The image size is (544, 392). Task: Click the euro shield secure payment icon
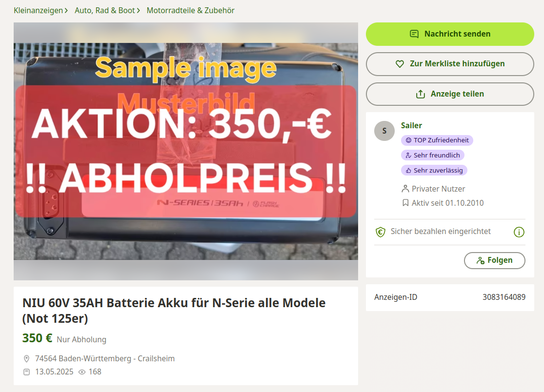click(381, 232)
